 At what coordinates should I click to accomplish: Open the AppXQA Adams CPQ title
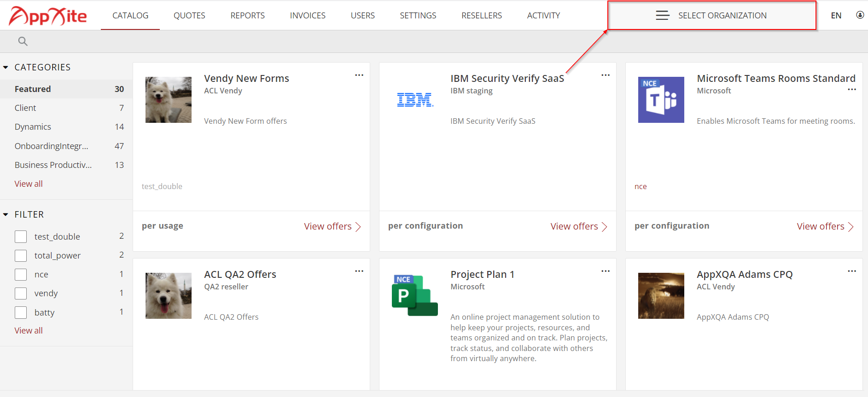point(745,275)
